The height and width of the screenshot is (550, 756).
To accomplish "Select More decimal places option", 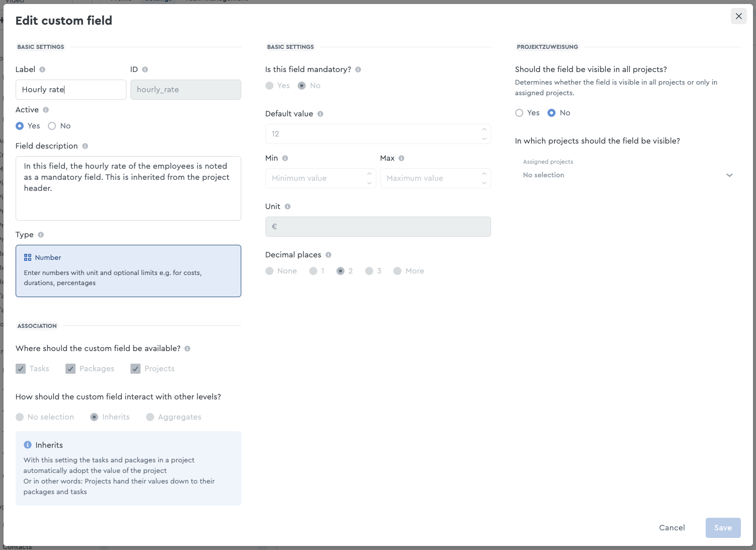I will point(397,271).
